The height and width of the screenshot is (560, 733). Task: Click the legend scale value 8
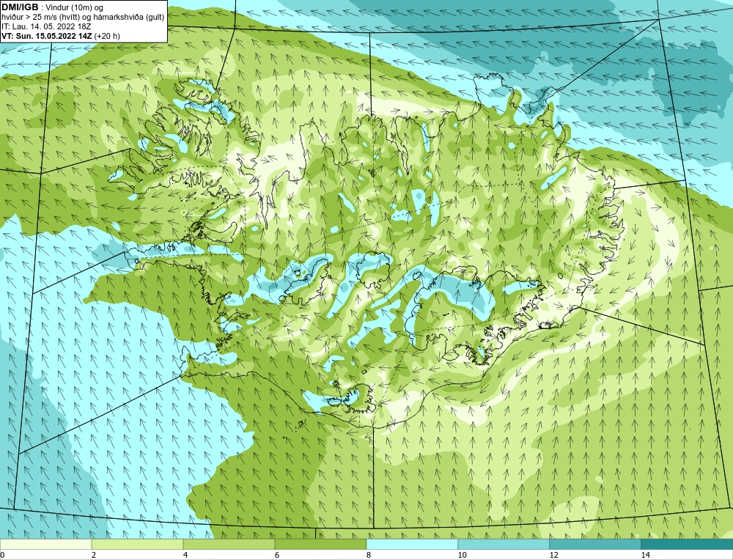pyautogui.click(x=369, y=555)
